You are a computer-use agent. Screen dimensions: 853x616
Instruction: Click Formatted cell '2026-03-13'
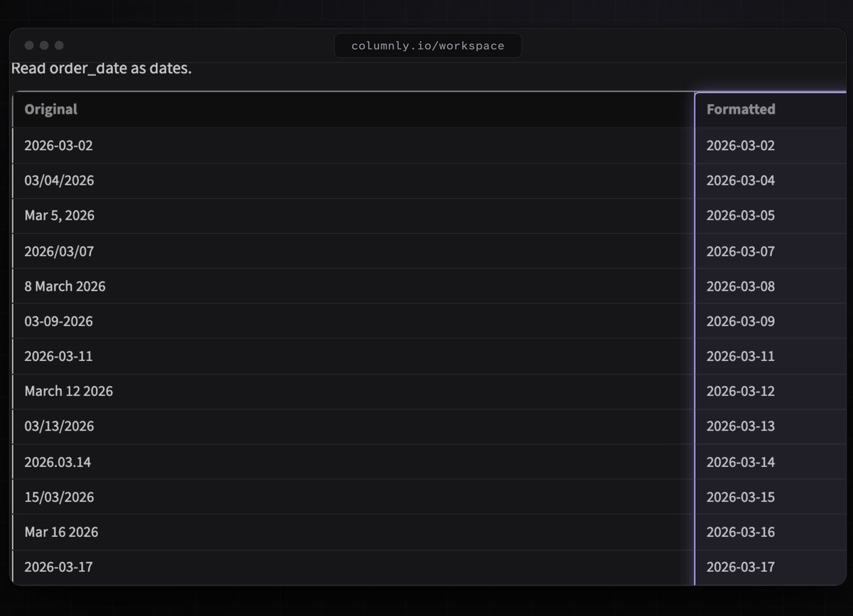tap(771, 426)
